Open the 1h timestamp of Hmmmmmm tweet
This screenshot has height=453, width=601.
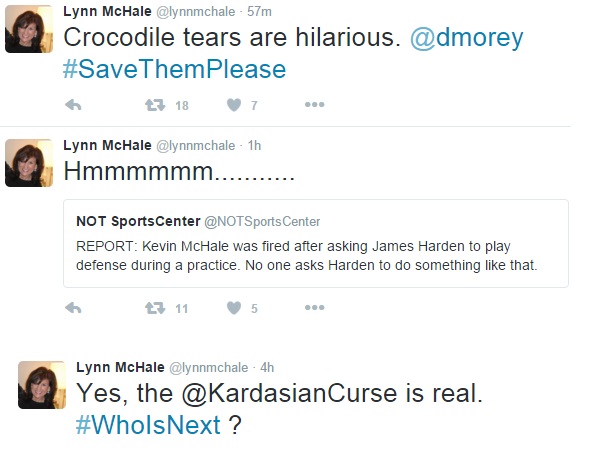coord(254,146)
